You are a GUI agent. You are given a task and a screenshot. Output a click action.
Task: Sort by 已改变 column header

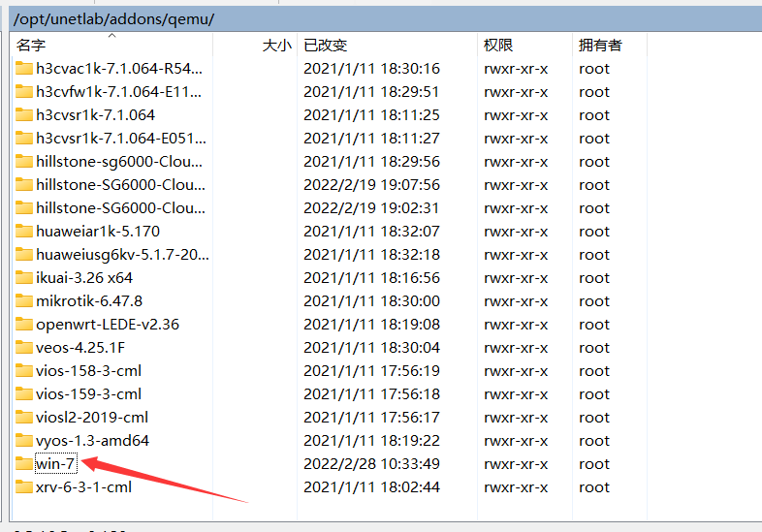pyautogui.click(x=388, y=45)
